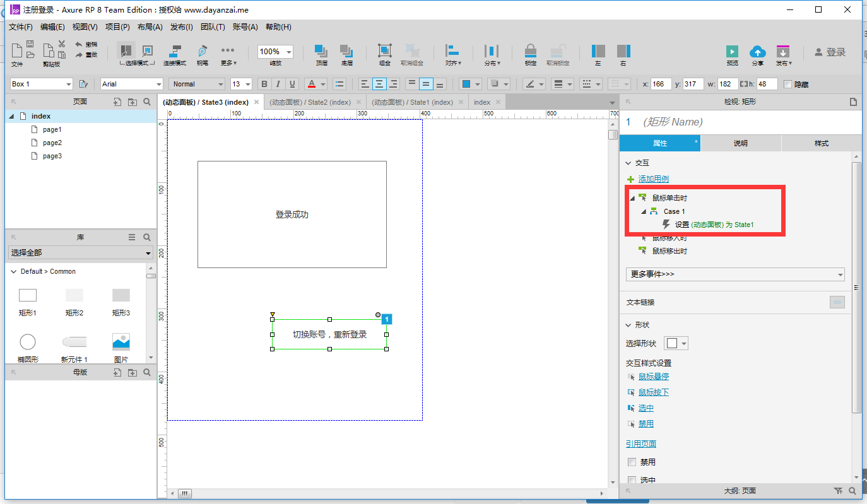Screen dimensions: 867x504
Task: Click add case (添加用例) link
Action: pyautogui.click(x=654, y=179)
